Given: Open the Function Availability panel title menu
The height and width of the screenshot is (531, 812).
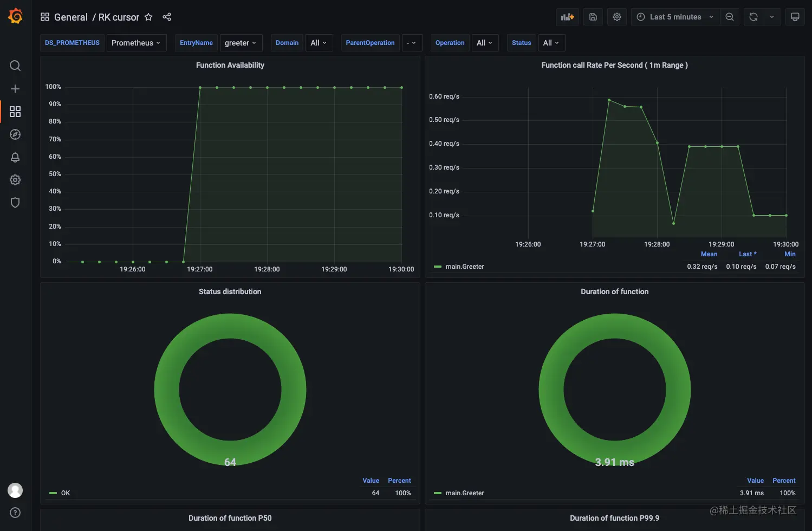Looking at the screenshot, I should point(230,65).
